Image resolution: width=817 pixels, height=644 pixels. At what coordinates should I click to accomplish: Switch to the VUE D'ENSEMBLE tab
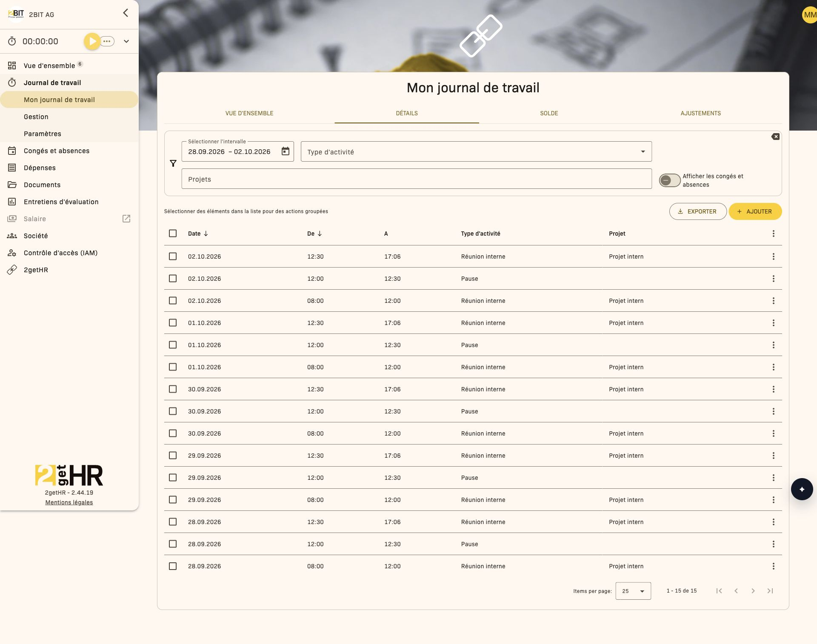coord(249,113)
